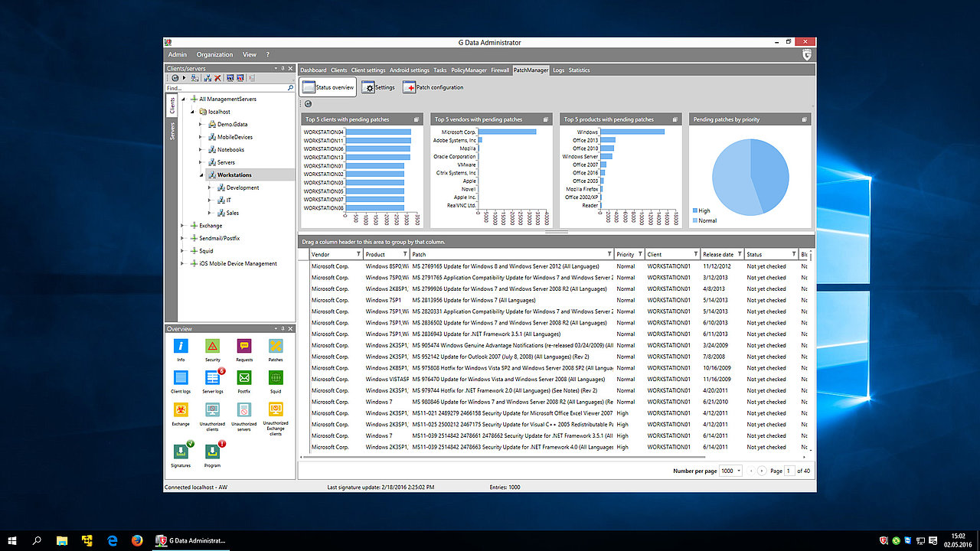Switch to the Firewall tab
980x551 pixels.
(x=500, y=70)
